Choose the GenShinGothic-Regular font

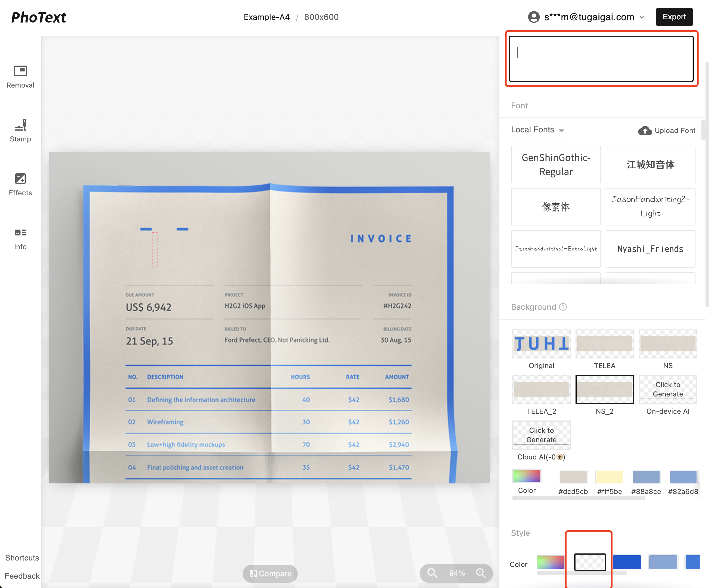click(556, 165)
